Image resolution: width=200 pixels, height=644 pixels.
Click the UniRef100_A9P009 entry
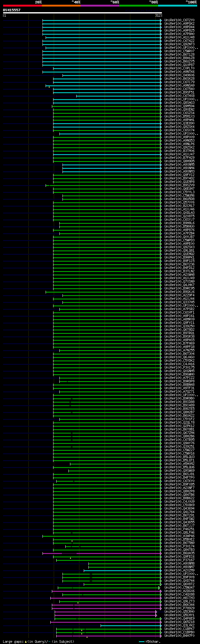pyautogui.click(x=179, y=137)
